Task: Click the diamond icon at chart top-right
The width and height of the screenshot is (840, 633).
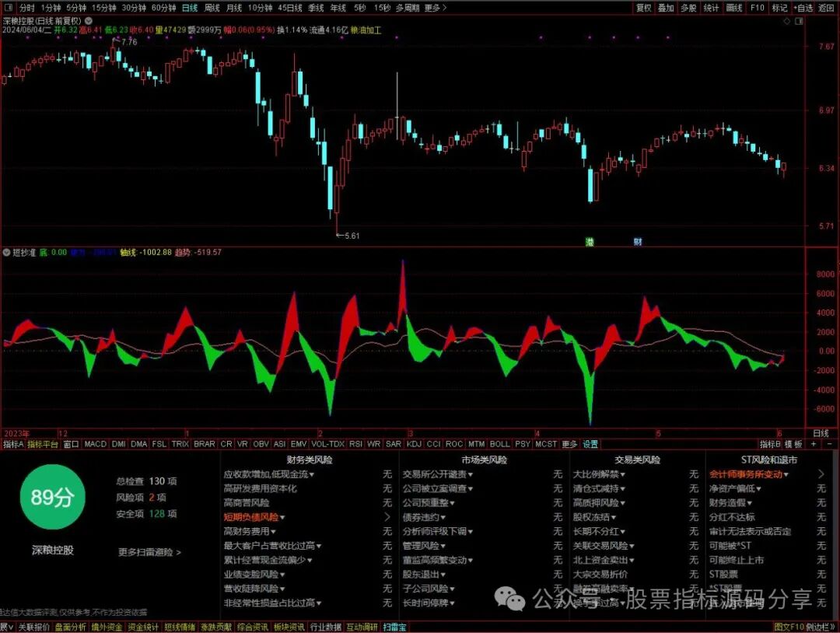Action: coord(787,22)
